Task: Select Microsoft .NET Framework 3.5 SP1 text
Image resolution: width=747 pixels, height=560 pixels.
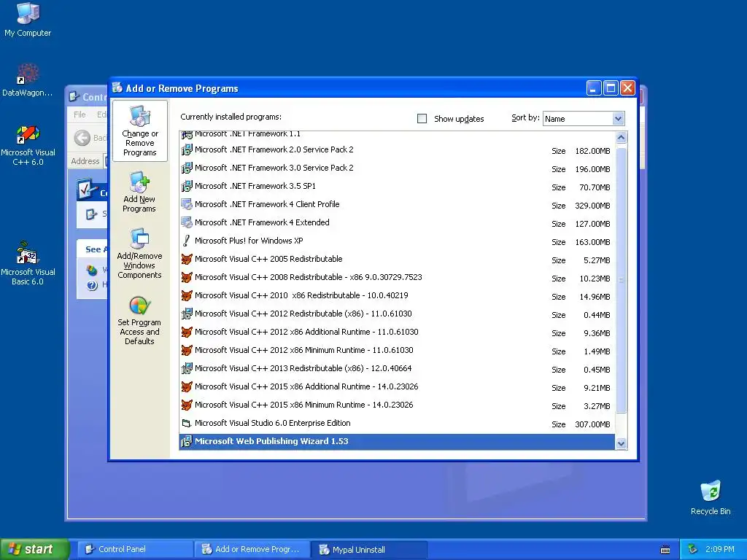Action: tap(255, 186)
